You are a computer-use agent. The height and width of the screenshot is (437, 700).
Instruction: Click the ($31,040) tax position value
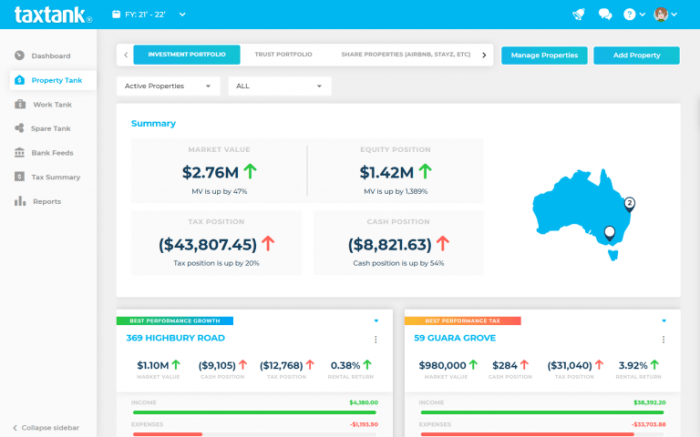point(570,365)
